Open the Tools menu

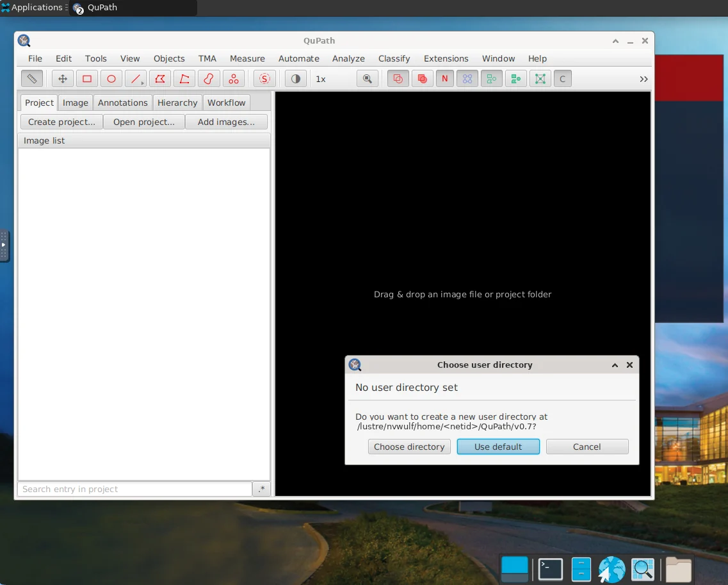pyautogui.click(x=95, y=58)
